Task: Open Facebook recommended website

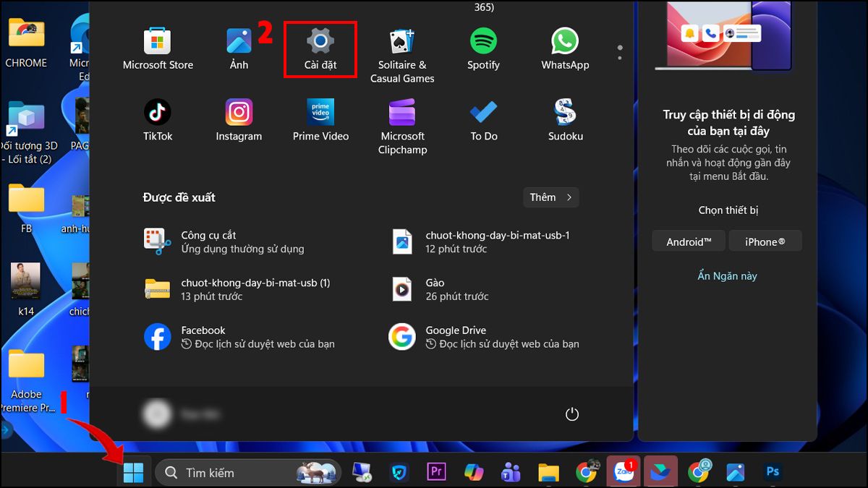Action: 239,337
